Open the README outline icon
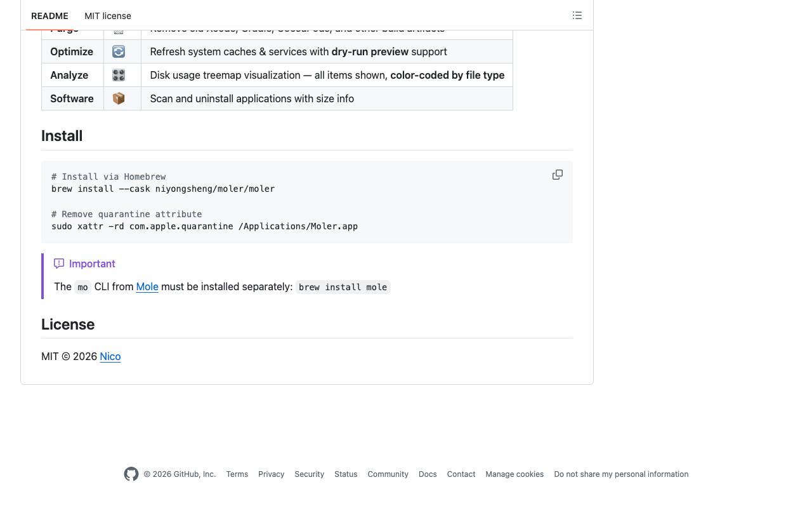812x508 pixels. [577, 15]
